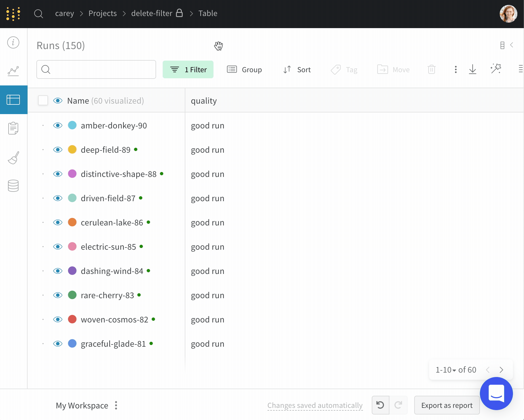Click the magic wand auto-columns icon
524x420 pixels.
tap(496, 69)
